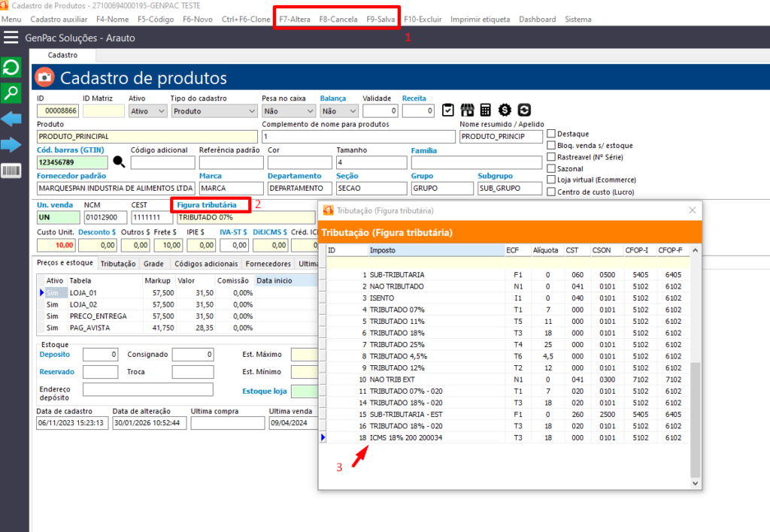Open the hamburger menu beside GenPac Soluções
The width and height of the screenshot is (770, 532).
11,38
